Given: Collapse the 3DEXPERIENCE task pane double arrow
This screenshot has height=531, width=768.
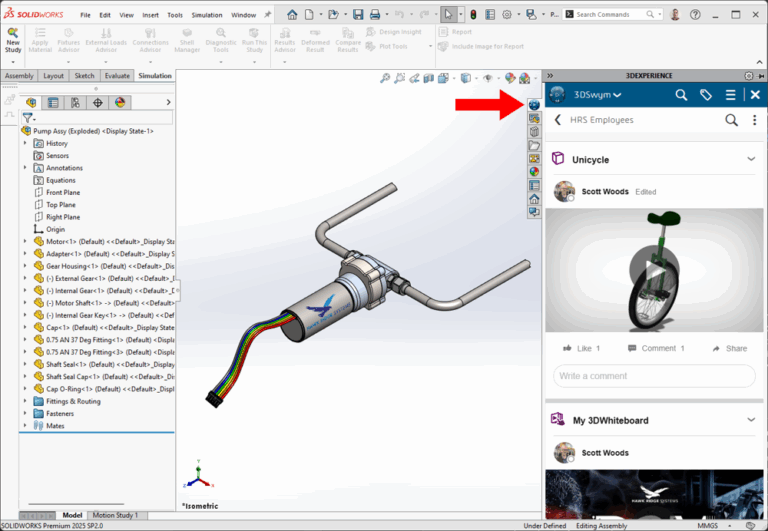Looking at the screenshot, I should pyautogui.click(x=550, y=76).
